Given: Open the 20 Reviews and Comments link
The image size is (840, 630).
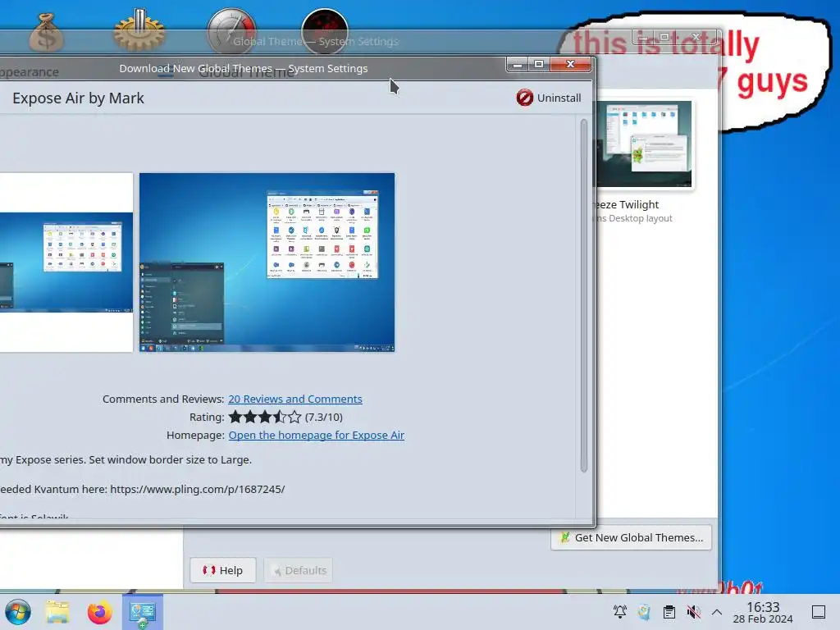Looking at the screenshot, I should (295, 399).
